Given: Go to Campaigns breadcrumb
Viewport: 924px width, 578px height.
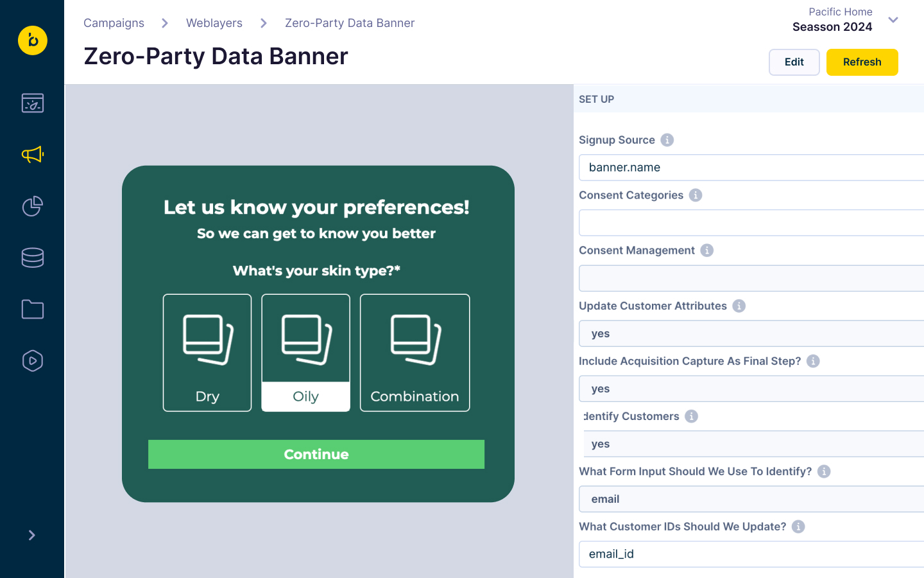Looking at the screenshot, I should coord(114,23).
